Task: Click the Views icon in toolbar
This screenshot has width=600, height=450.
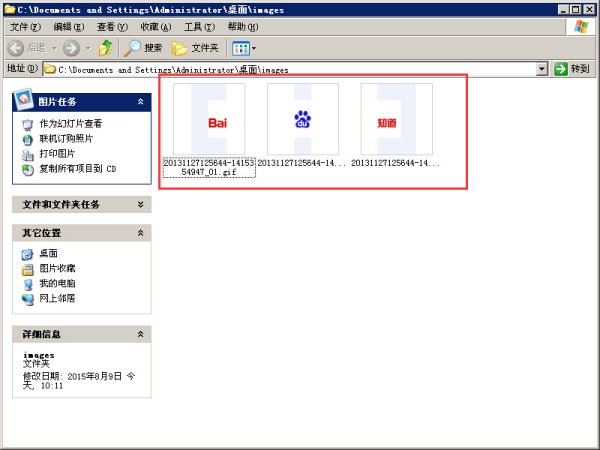Action: coord(241,49)
